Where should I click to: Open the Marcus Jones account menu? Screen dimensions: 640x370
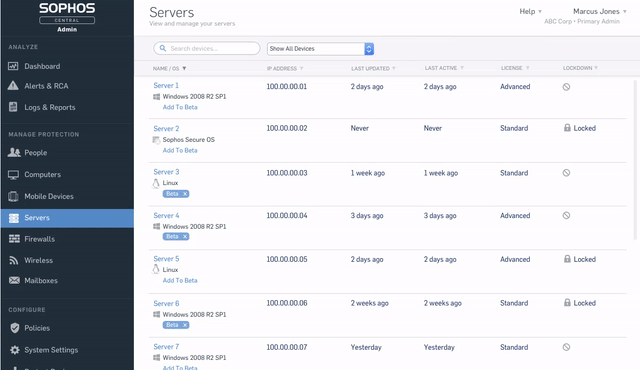click(599, 11)
